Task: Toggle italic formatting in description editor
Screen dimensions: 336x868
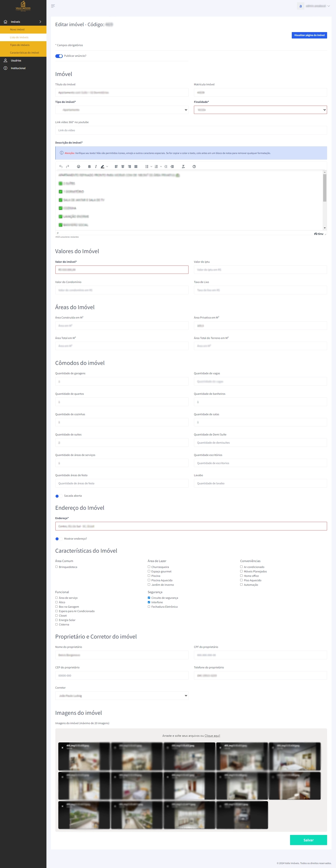Action: click(96, 167)
